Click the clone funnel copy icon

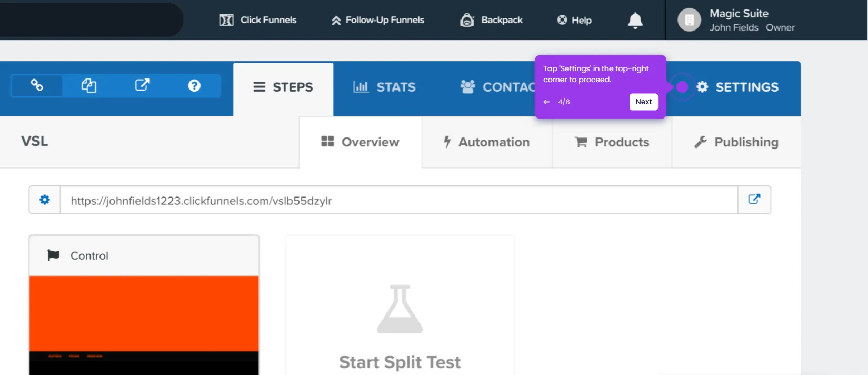point(88,85)
